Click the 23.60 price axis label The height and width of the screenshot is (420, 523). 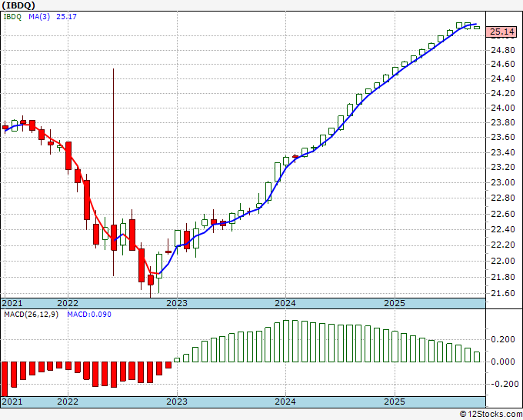503,137
